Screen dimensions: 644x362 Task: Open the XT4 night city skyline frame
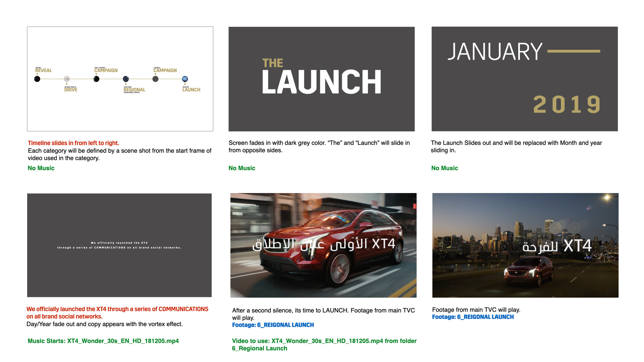click(x=525, y=245)
